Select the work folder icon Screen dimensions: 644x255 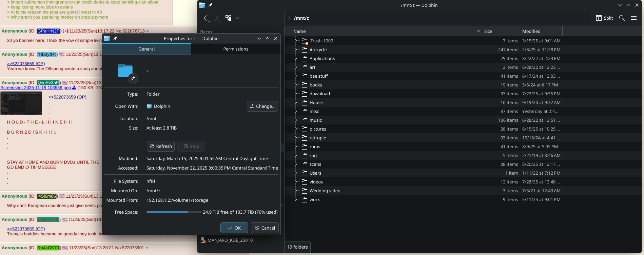pyautogui.click(x=305, y=199)
